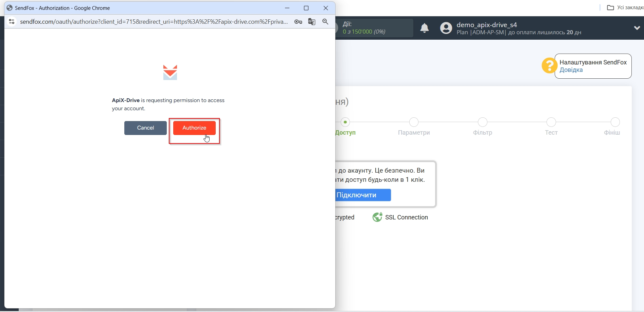This screenshot has width=644, height=312.
Task: Expand the account dropdown chevron
Action: tap(637, 28)
